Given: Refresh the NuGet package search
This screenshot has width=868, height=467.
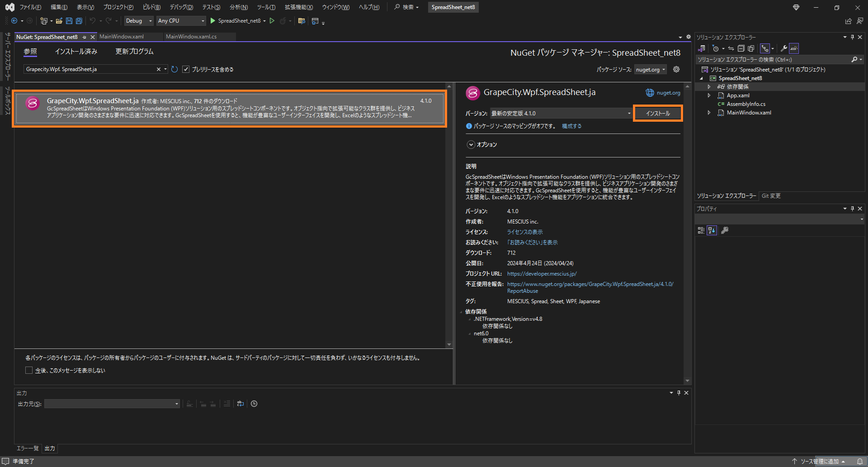Looking at the screenshot, I should (x=175, y=69).
